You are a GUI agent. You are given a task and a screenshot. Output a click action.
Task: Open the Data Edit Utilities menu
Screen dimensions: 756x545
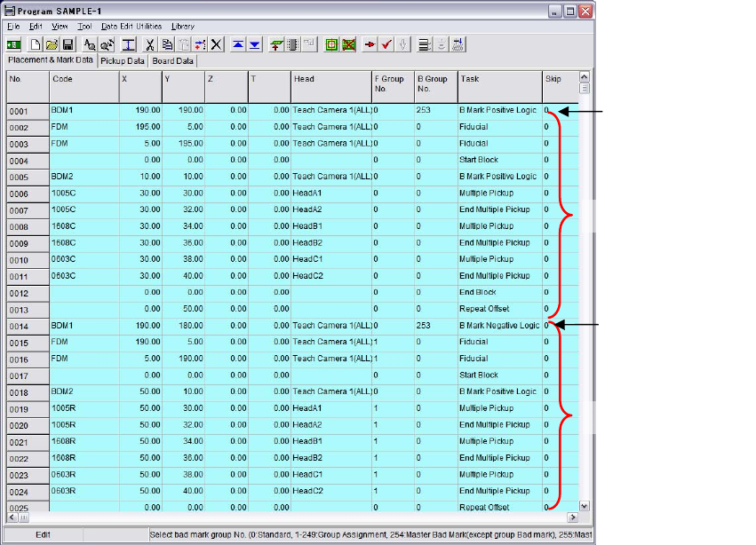coord(131,27)
